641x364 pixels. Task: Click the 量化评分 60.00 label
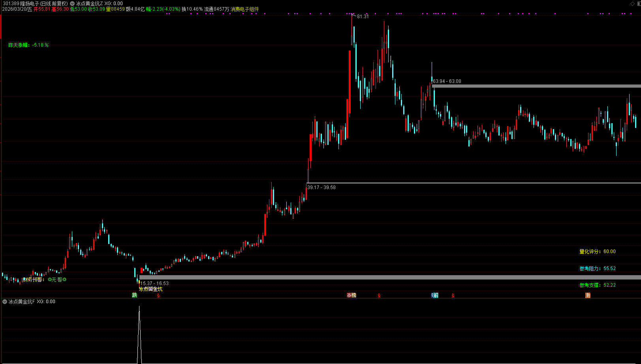click(598, 251)
